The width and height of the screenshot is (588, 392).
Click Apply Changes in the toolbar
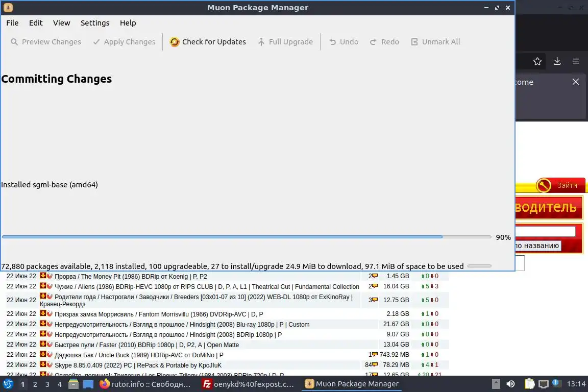click(x=124, y=42)
